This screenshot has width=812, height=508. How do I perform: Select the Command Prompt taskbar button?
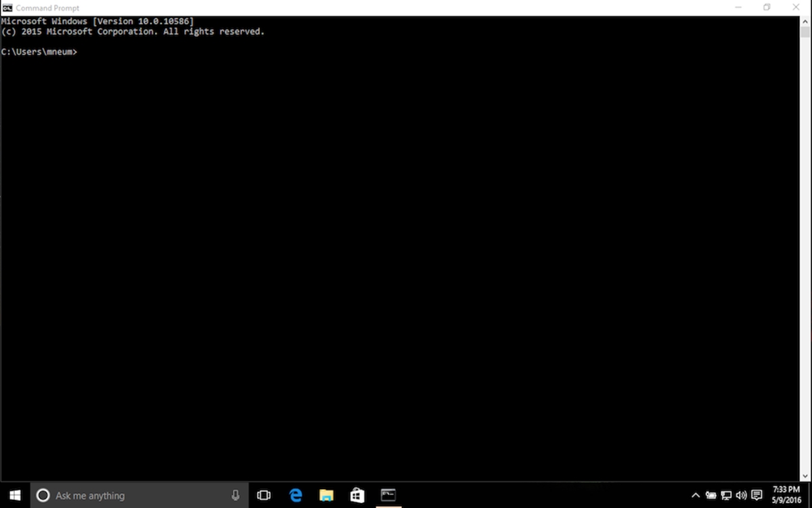[x=388, y=495]
